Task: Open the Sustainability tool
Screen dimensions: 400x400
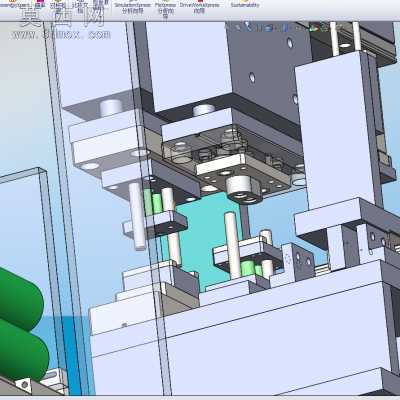Action: point(245,4)
